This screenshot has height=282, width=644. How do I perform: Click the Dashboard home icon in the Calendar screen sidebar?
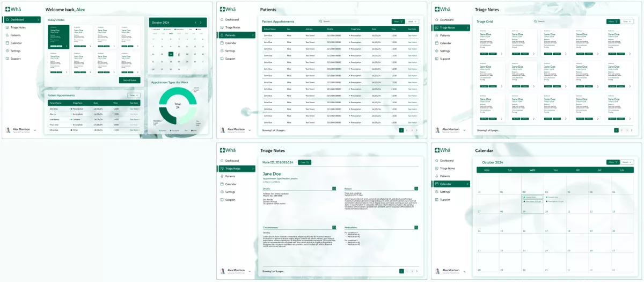coord(436,161)
